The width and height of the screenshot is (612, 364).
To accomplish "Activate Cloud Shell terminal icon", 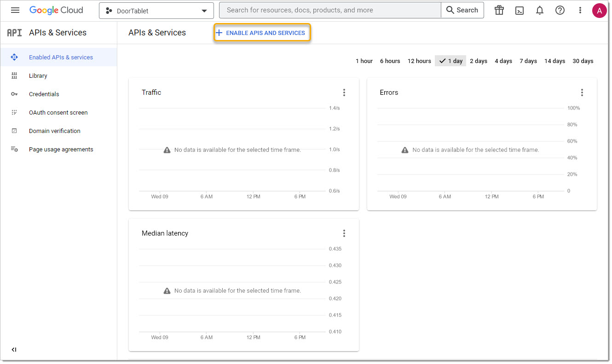I will coord(520,10).
